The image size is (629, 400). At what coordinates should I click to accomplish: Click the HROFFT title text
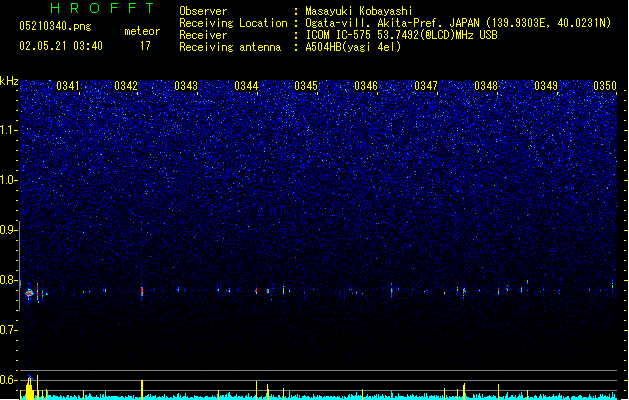(x=102, y=8)
